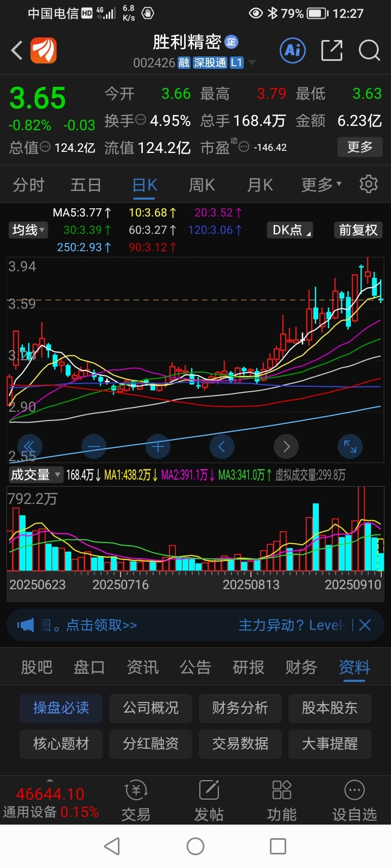Image resolution: width=391 pixels, height=868 pixels.
Task: Go back with the left arrow
Action: [x=16, y=51]
